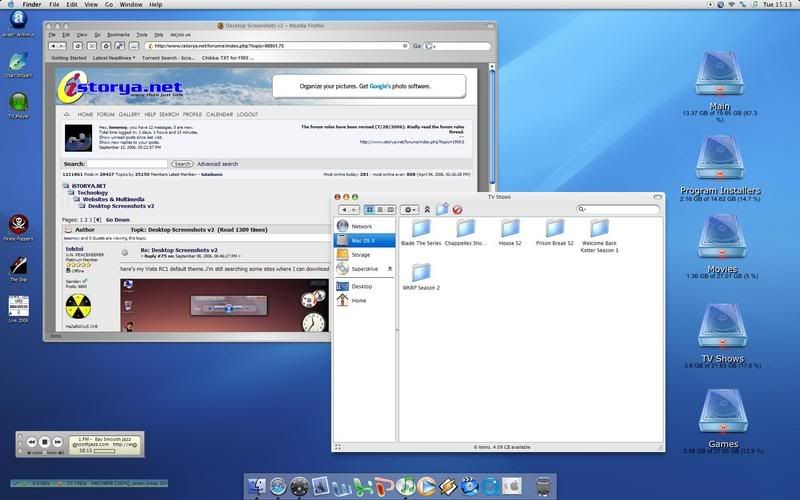The width and height of the screenshot is (800, 500).
Task: Click the GALLERY link on the forum navigation
Action: point(130,114)
